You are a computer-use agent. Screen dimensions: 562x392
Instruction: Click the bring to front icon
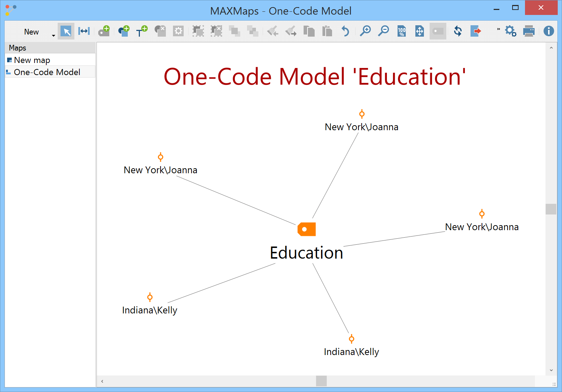[235, 31]
